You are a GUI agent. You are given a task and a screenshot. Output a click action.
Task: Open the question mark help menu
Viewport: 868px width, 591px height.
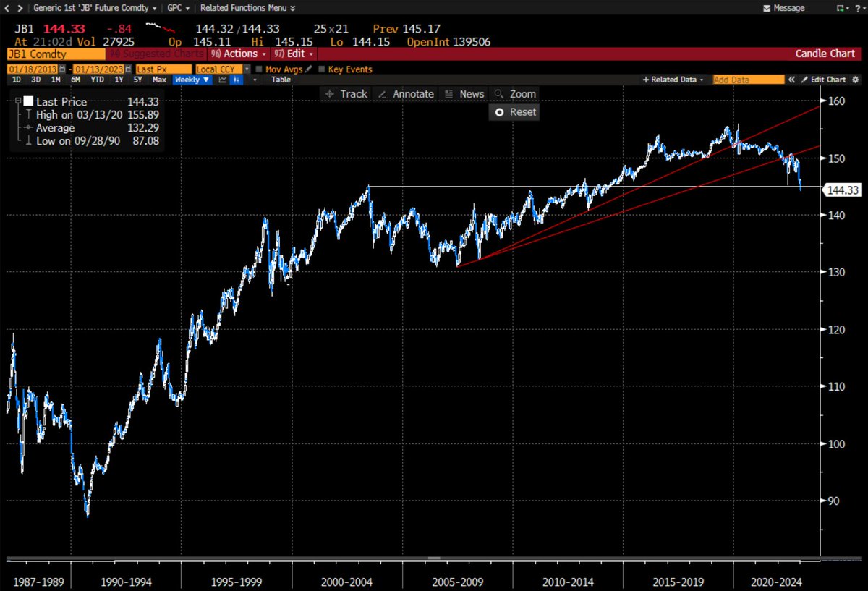point(859,8)
